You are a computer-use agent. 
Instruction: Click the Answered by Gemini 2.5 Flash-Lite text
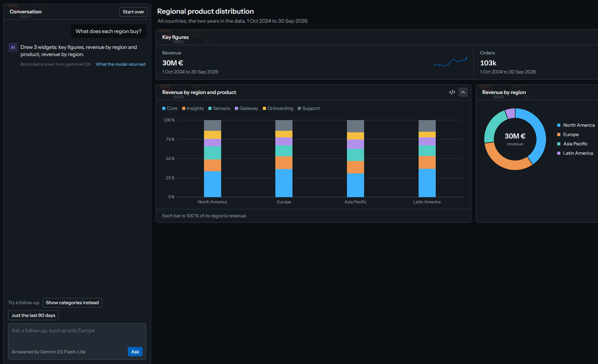click(x=49, y=352)
